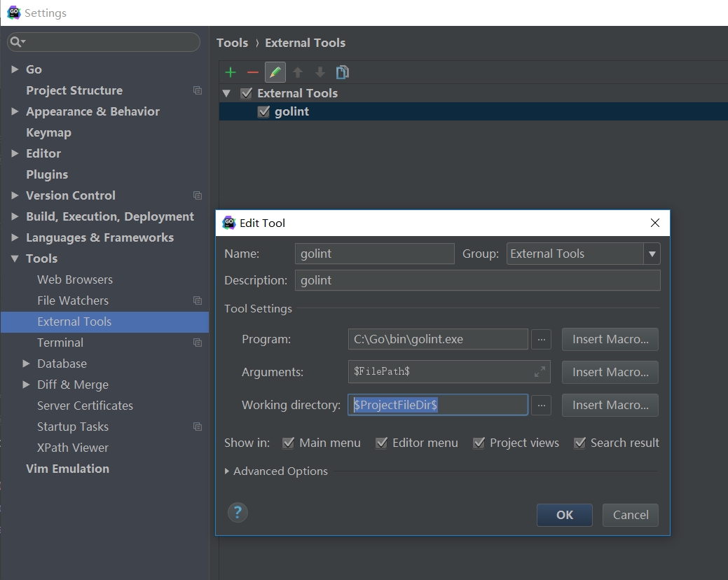Expand the Database node
This screenshot has height=580, width=728.
(x=27, y=364)
